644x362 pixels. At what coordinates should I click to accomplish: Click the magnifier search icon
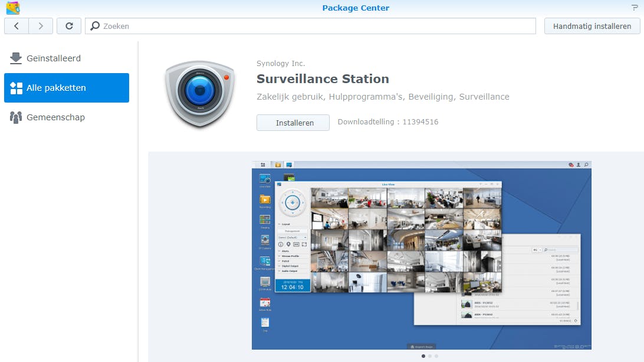95,26
